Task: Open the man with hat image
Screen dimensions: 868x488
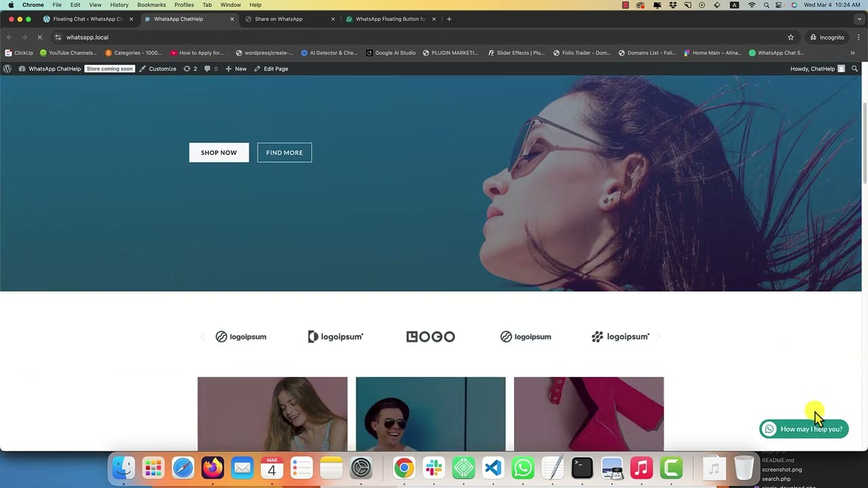Action: (431, 413)
